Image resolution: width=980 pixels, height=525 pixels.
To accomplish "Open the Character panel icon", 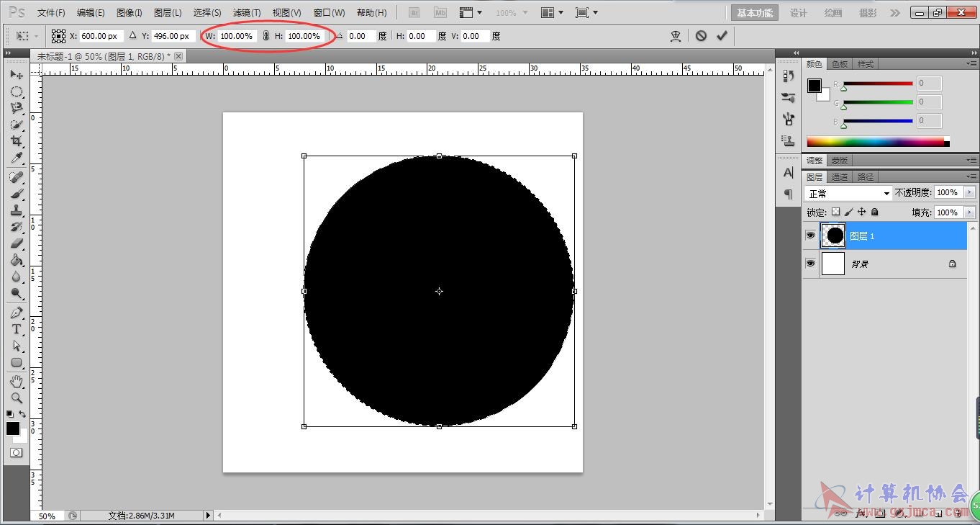I will click(788, 173).
